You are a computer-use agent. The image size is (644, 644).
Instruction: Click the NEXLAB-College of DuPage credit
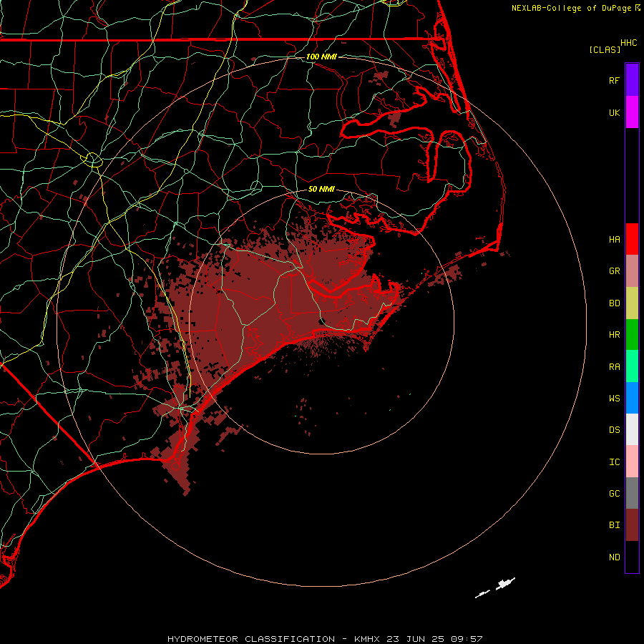[576, 8]
